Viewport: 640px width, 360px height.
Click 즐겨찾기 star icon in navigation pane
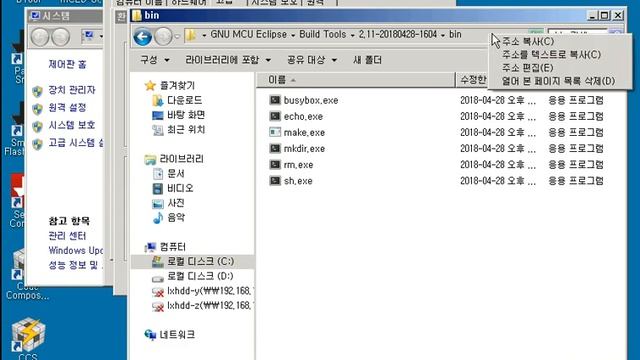coord(150,85)
